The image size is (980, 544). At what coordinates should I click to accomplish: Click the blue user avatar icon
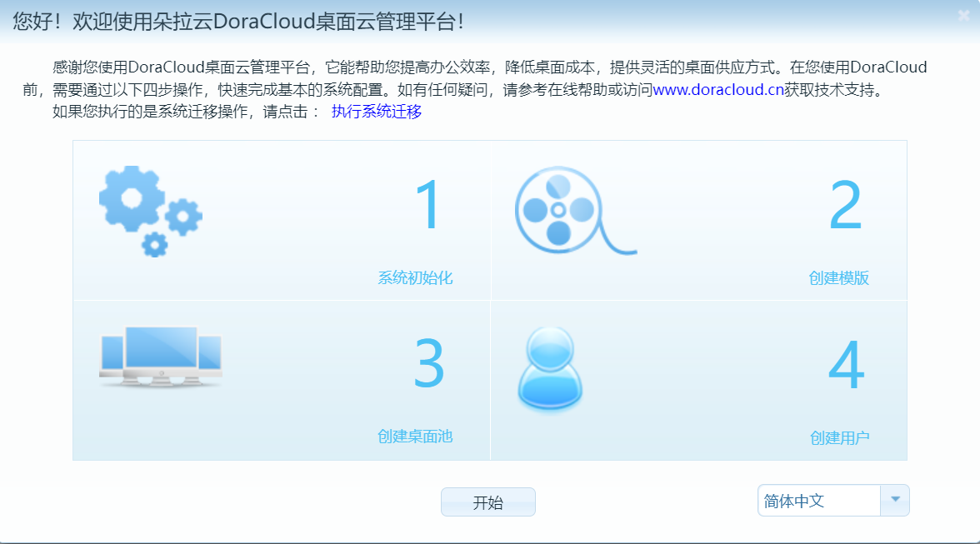(x=549, y=367)
